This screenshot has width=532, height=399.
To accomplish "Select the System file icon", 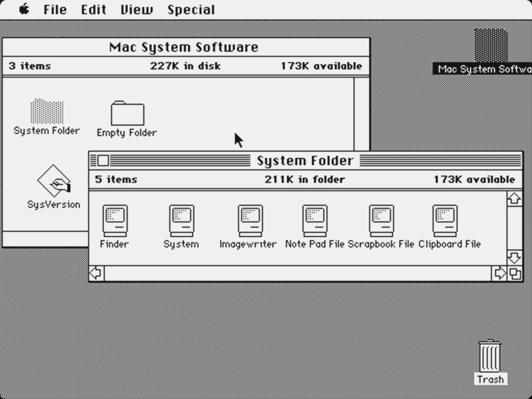I will 181,221.
